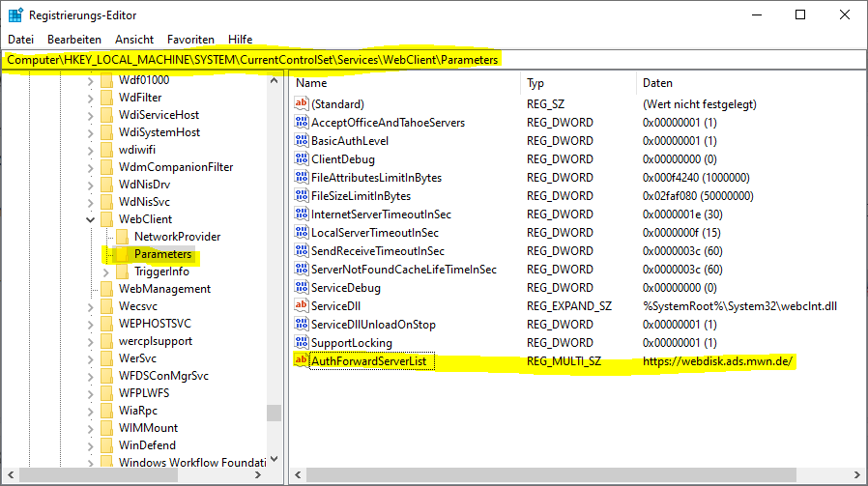Select the WdiServiceHost tree item
Image resolution: width=868 pixels, height=486 pixels.
(x=159, y=115)
